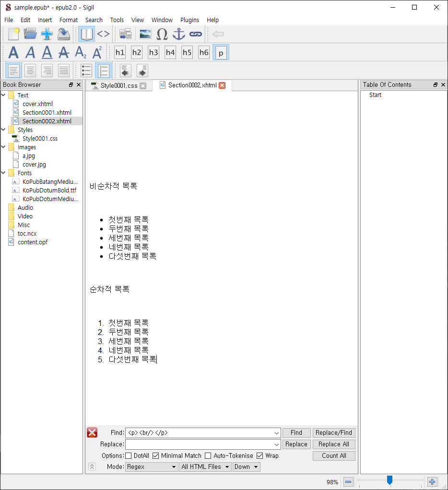Viewport: 448px width, 490px height.
Task: Apply subscript formatting
Action: tap(81, 52)
